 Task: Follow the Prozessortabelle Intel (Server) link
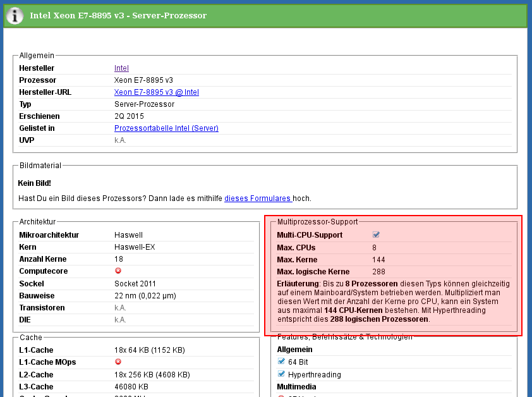166,128
